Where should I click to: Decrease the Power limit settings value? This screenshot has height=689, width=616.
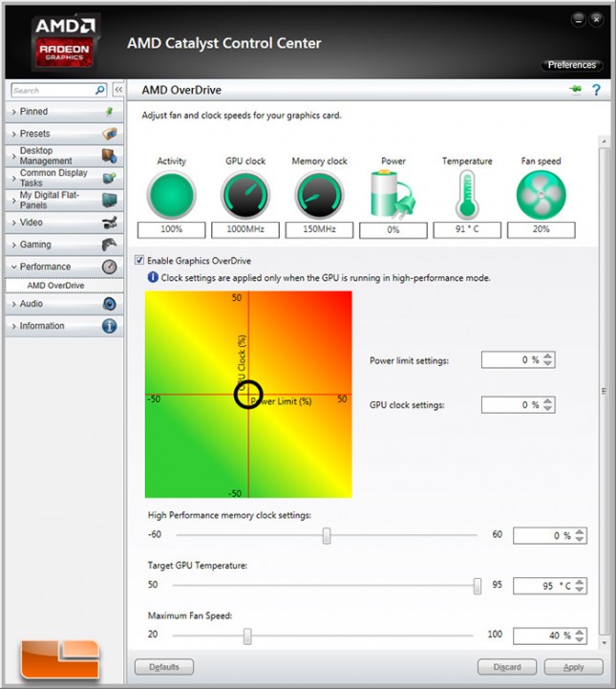tap(547, 363)
